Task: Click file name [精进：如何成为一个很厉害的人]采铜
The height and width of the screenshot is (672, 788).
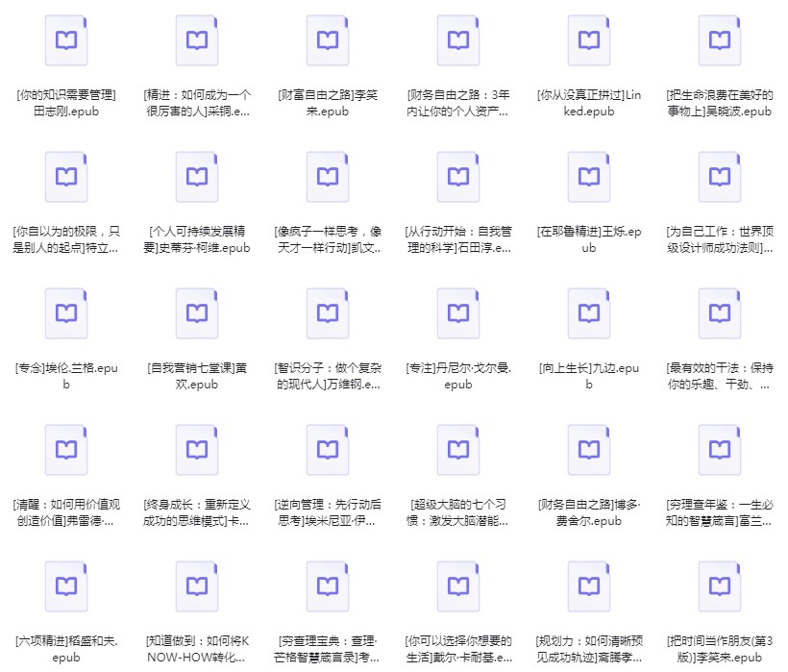Action: tap(197, 103)
